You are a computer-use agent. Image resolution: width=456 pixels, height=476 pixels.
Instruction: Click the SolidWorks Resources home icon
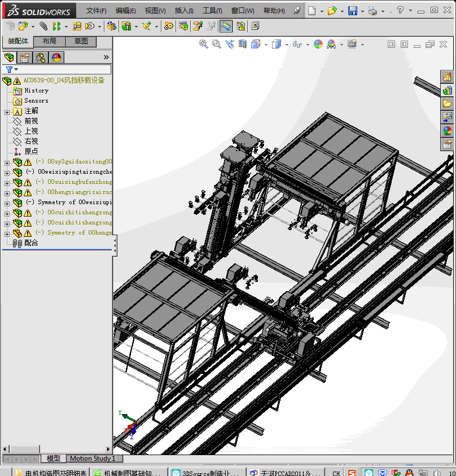coord(448,77)
